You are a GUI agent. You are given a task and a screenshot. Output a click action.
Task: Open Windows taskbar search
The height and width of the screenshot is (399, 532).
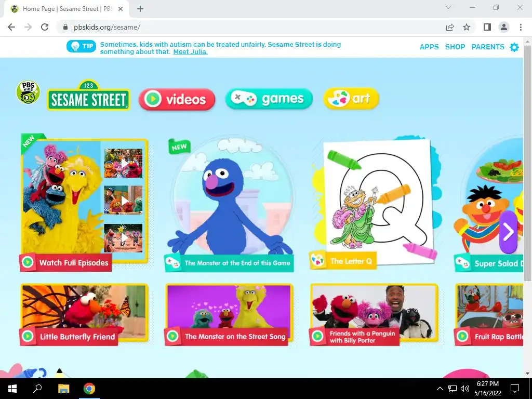37,389
